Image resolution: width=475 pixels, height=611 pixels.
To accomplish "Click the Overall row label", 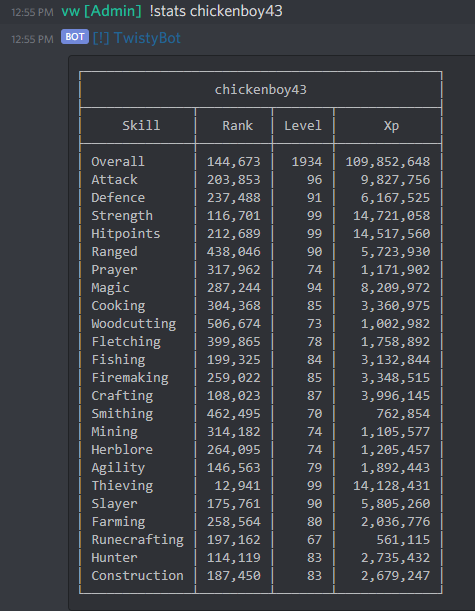I will pos(118,161).
